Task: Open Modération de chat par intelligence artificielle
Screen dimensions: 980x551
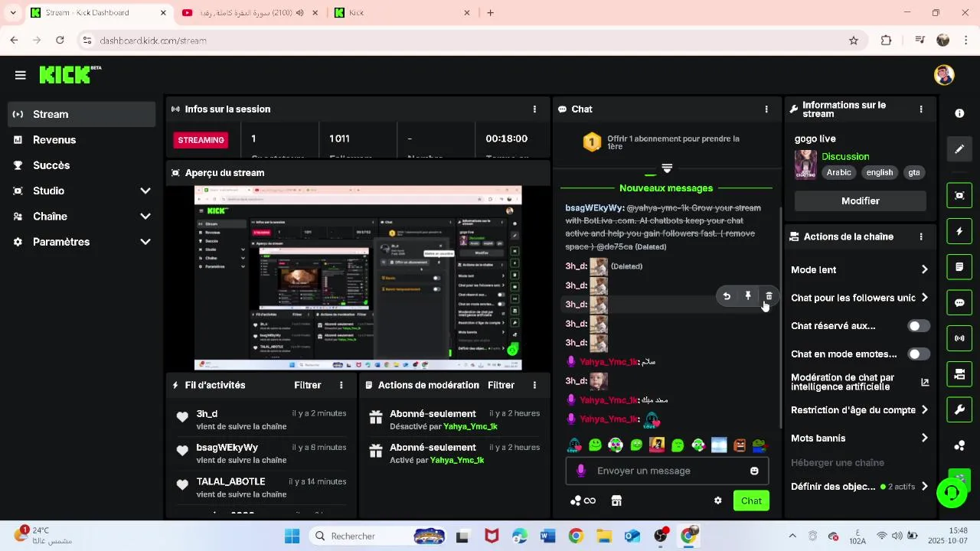Action: (860, 382)
